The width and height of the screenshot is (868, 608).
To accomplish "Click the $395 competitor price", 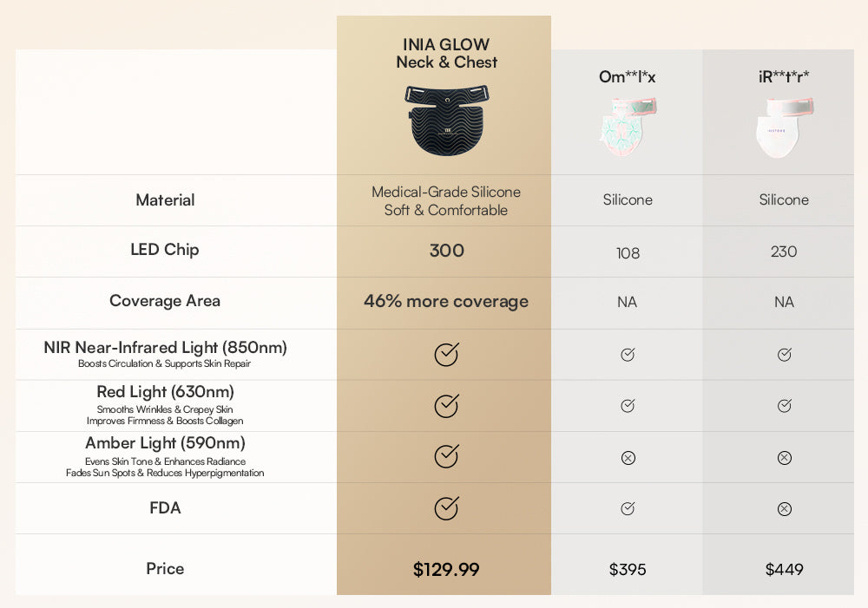I will [x=628, y=570].
